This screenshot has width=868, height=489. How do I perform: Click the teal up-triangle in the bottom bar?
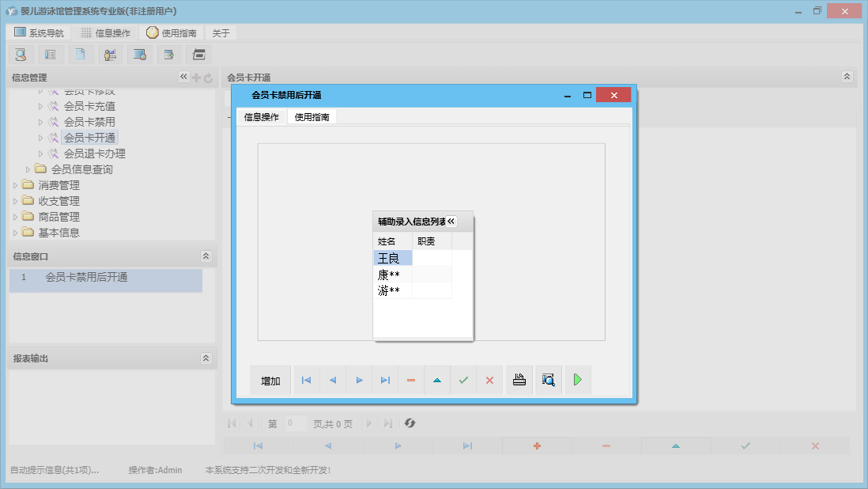pos(676,445)
